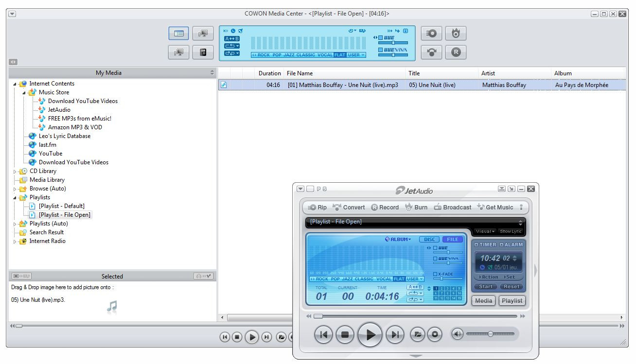The image size is (636, 364).
Task: Open the Convert tool in JetAudio
Action: point(349,207)
